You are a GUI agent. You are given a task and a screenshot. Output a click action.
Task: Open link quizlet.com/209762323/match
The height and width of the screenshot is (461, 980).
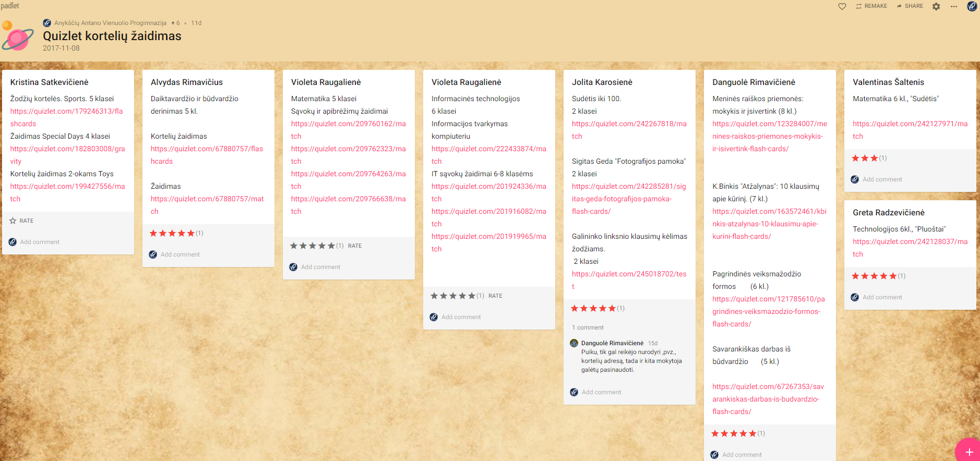pos(348,155)
